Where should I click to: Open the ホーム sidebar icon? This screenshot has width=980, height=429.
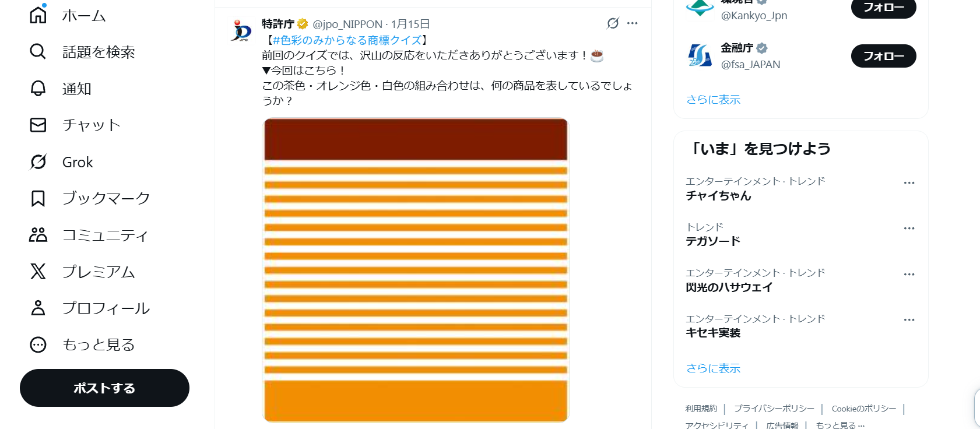click(37, 15)
